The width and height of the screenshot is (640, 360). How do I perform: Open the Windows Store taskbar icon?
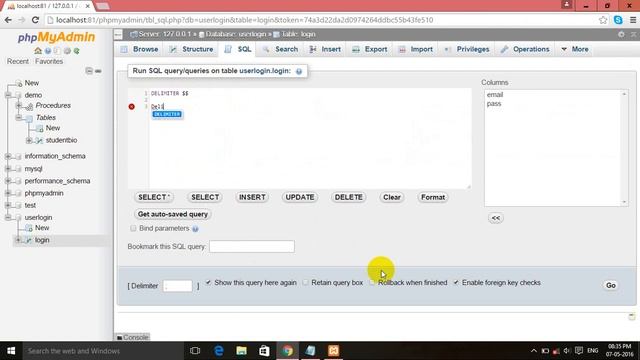click(264, 351)
